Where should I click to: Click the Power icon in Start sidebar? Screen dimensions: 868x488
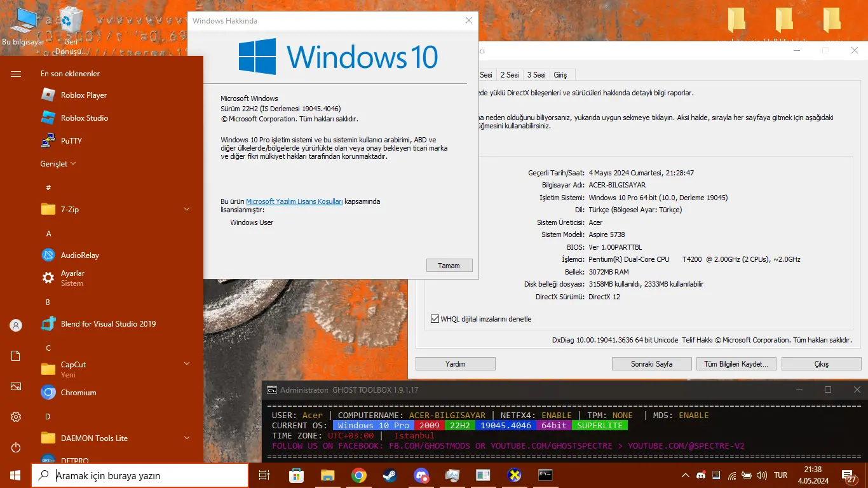[x=16, y=447]
